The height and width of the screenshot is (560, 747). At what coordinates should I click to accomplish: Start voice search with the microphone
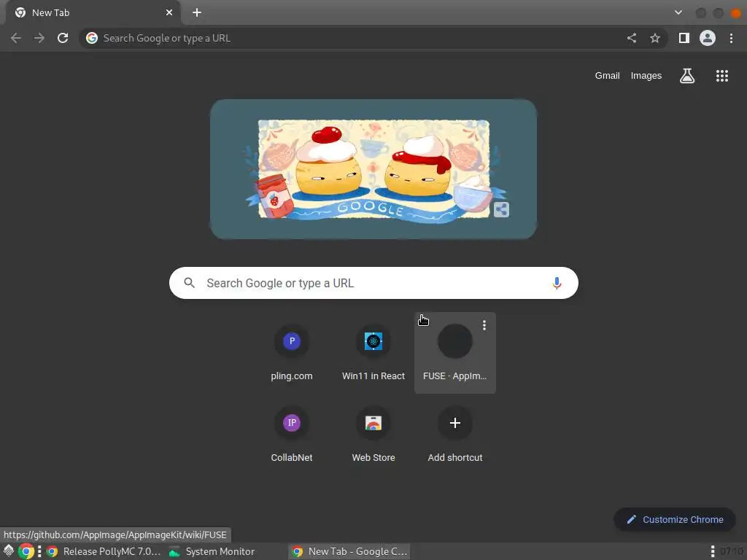(x=557, y=283)
